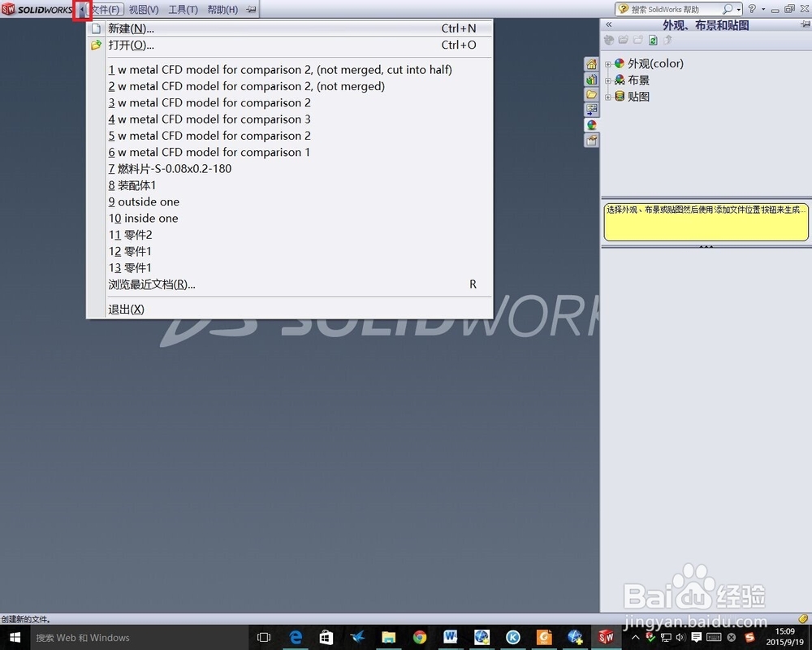Switch to SolidWorks taskbar icon

pos(606,637)
